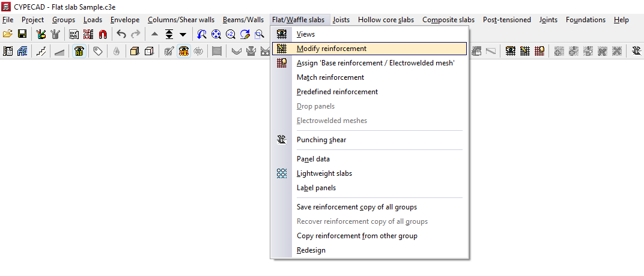Click the eye over mesh icon in toolbar

tap(511, 51)
